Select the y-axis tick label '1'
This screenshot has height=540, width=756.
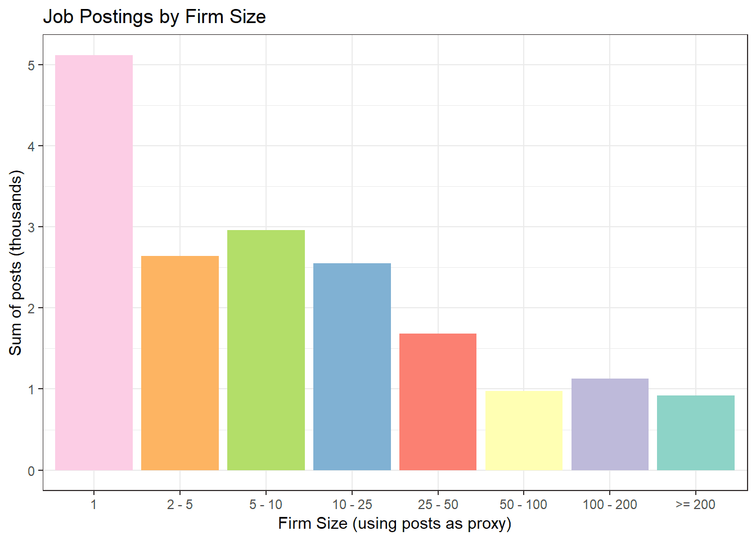tap(31, 389)
